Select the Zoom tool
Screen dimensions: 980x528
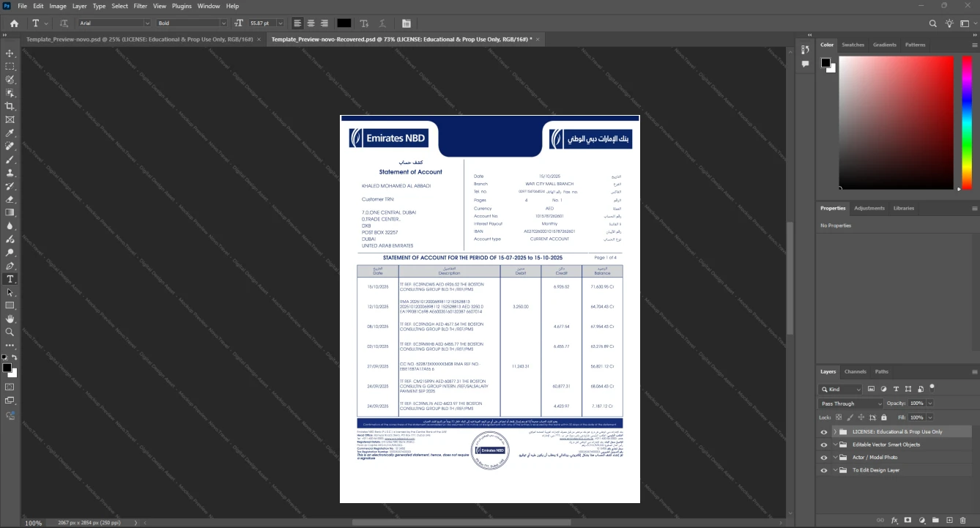pos(10,332)
